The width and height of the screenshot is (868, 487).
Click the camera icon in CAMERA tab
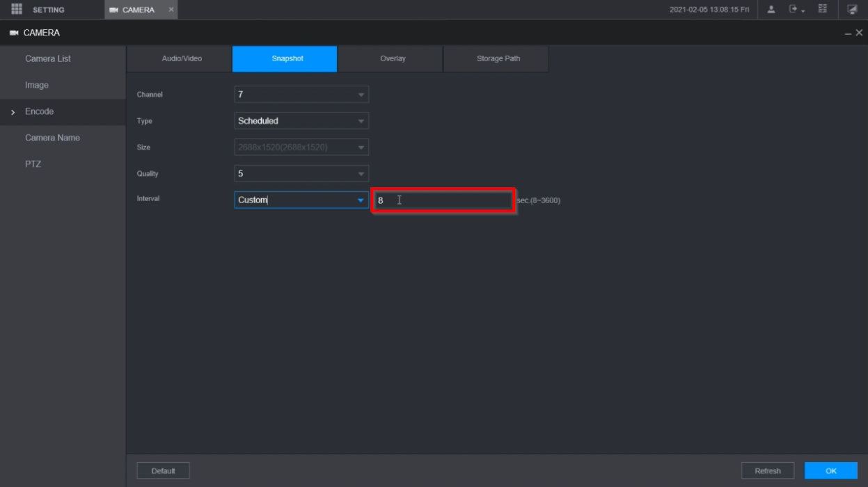click(115, 10)
